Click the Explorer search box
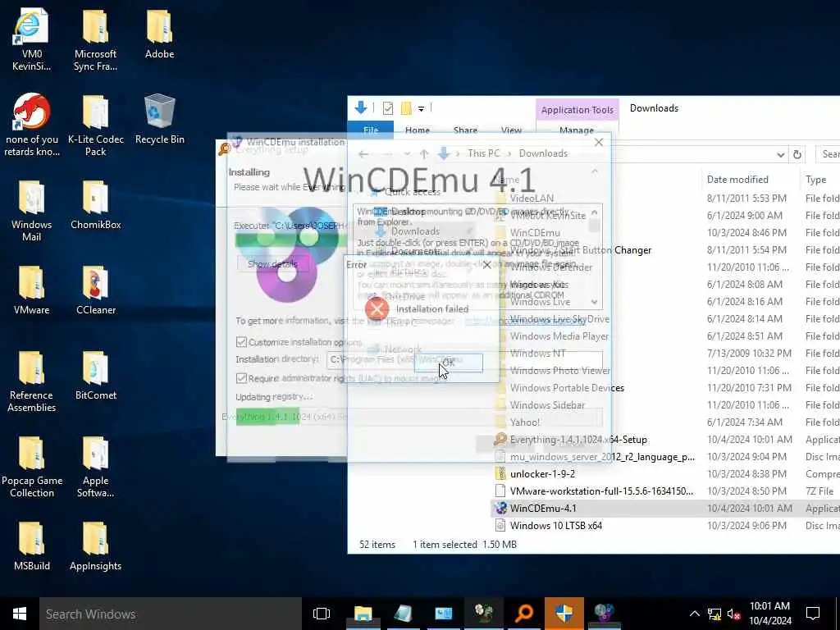Screen dimensions: 840x630 click(x=828, y=153)
